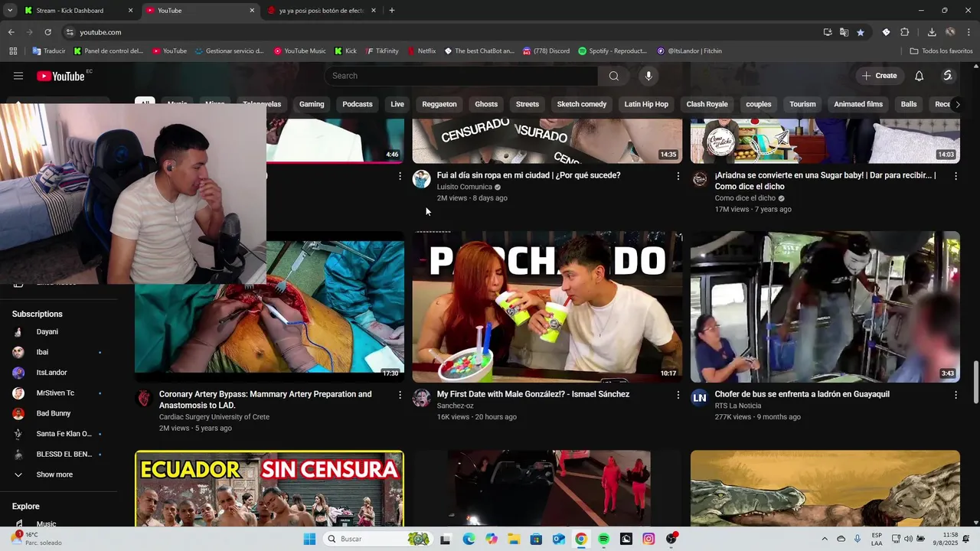The width and height of the screenshot is (980, 551).
Task: Open Chrome extensions puzzle icon
Action: coord(904,32)
